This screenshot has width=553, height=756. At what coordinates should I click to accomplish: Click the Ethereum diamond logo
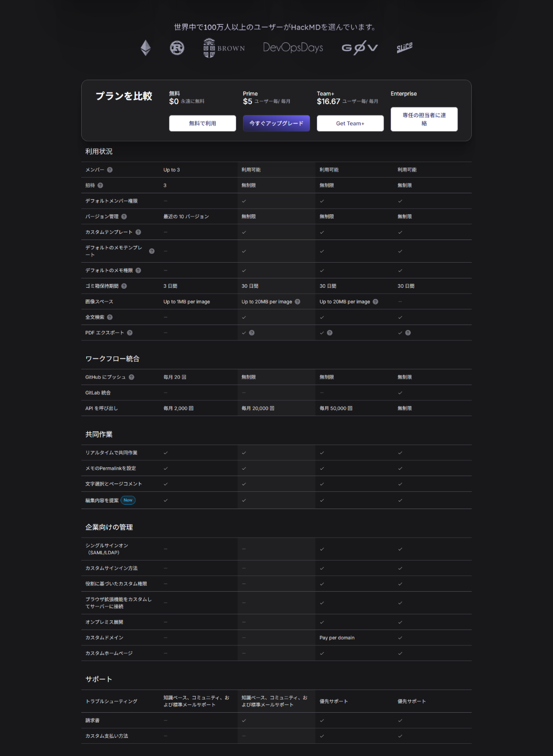tap(146, 48)
